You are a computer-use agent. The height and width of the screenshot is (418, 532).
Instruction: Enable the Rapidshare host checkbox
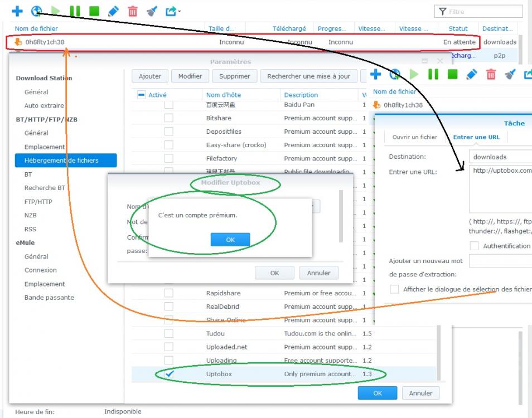point(168,293)
